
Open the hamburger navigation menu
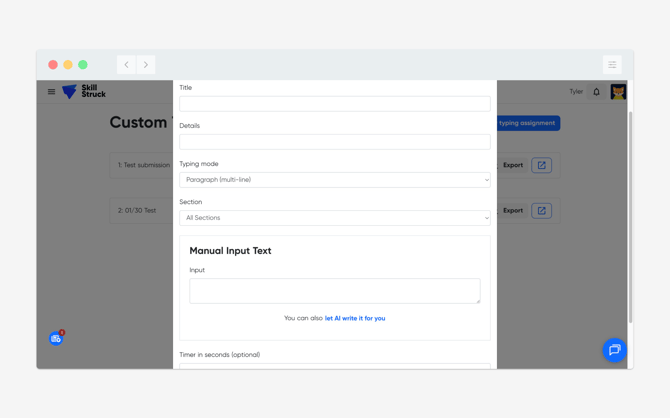[52, 92]
